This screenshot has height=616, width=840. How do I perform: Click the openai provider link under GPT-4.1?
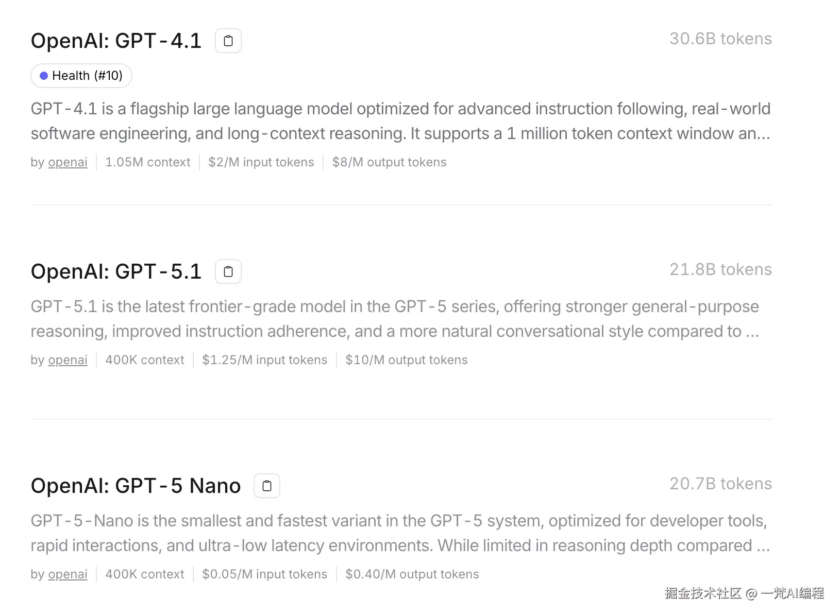[x=68, y=162]
